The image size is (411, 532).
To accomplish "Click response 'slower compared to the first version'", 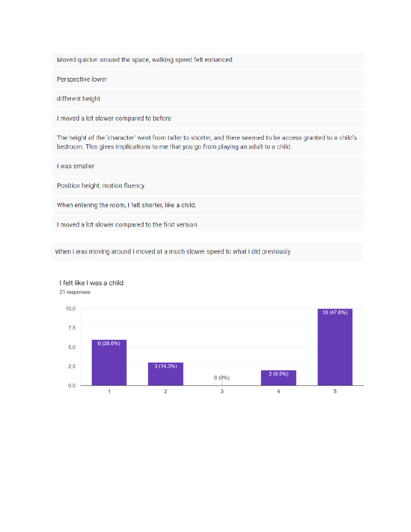I will pyautogui.click(x=208, y=223).
